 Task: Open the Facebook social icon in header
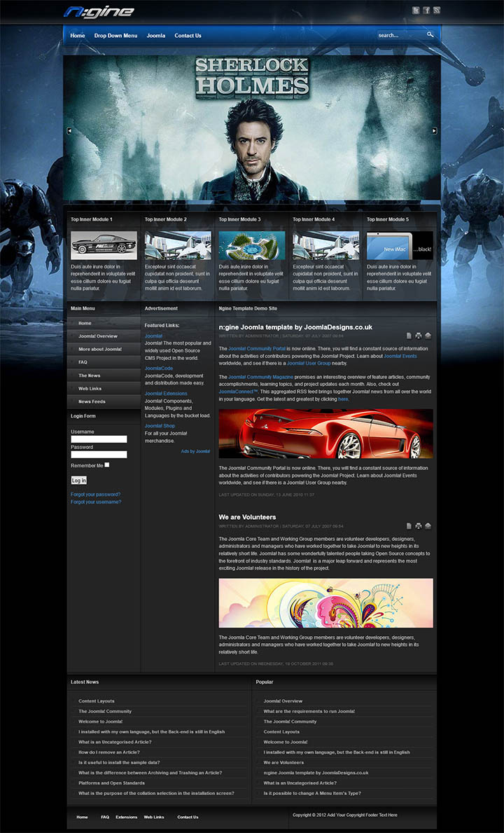pos(426,10)
